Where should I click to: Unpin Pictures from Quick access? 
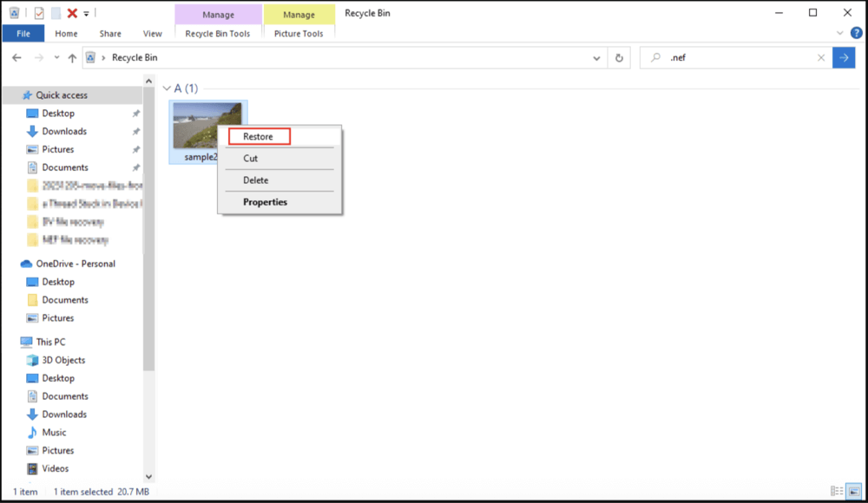pyautogui.click(x=136, y=149)
